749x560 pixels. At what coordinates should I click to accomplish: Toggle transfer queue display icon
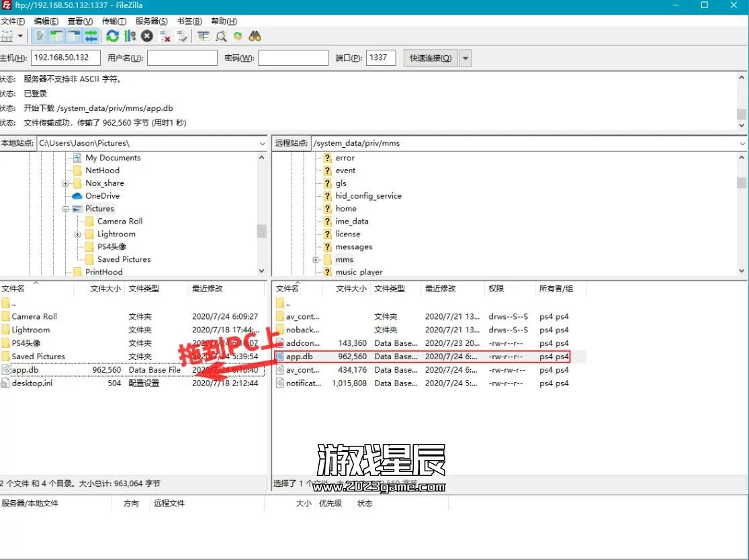coord(91,36)
